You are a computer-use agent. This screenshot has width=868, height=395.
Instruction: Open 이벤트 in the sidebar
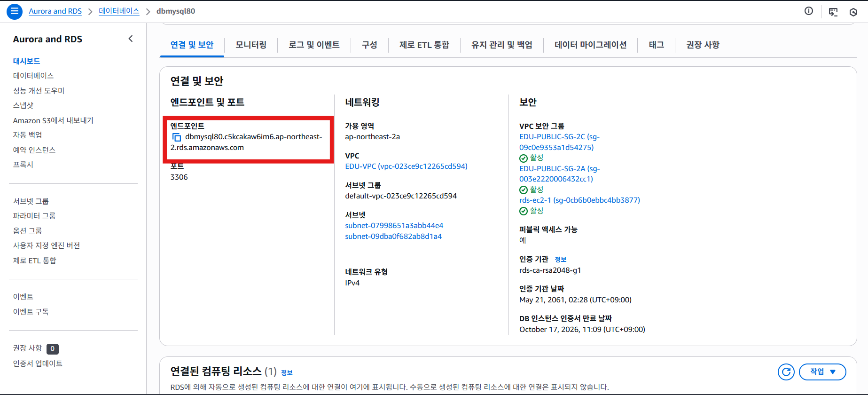click(23, 297)
